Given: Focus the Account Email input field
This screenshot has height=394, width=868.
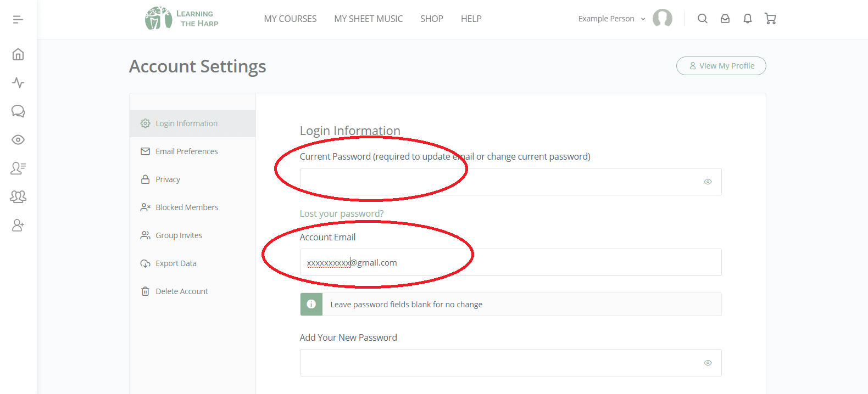Looking at the screenshot, I should tap(510, 262).
